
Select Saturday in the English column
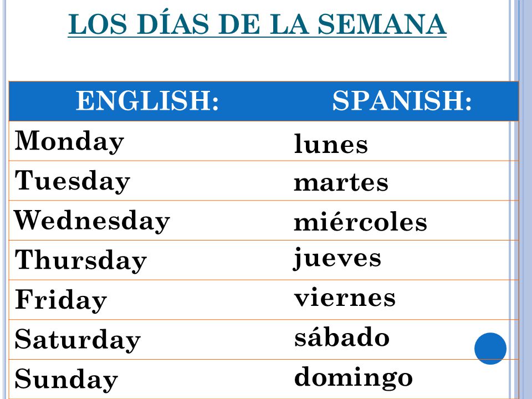(78, 340)
